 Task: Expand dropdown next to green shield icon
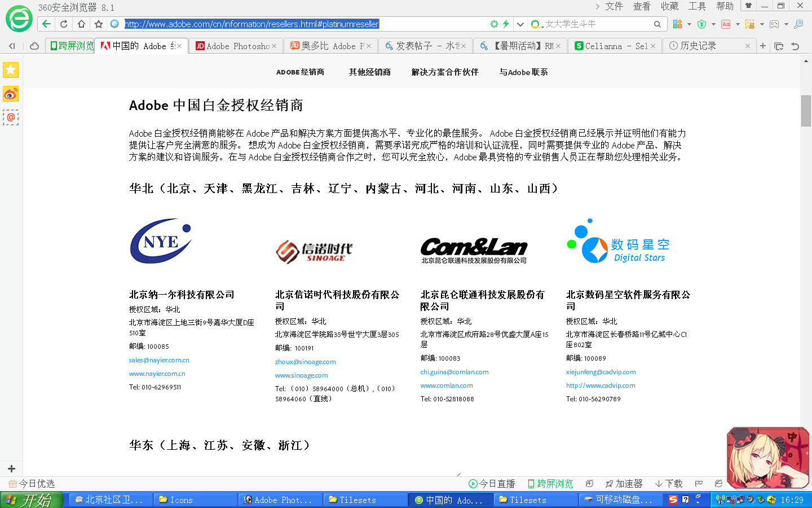(x=713, y=24)
